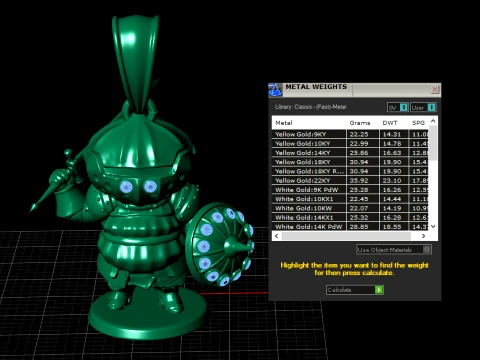The image size is (480, 360).
Task: Click the Metal column header
Action: tap(284, 123)
